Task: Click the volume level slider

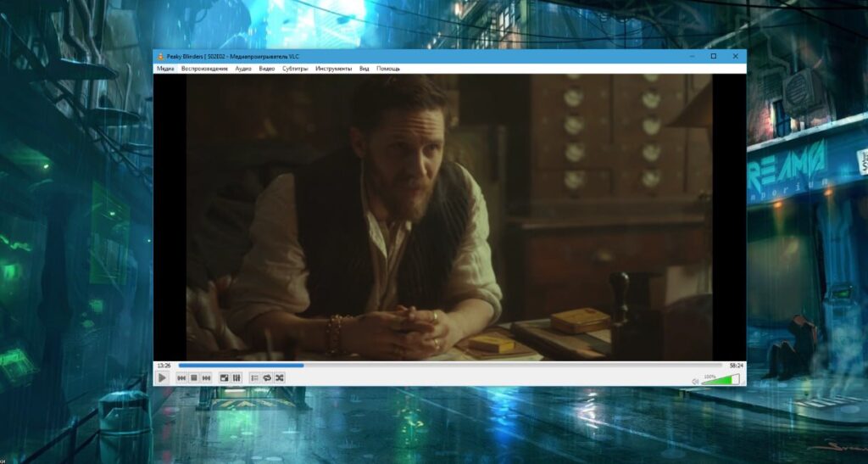Action: coord(721,379)
